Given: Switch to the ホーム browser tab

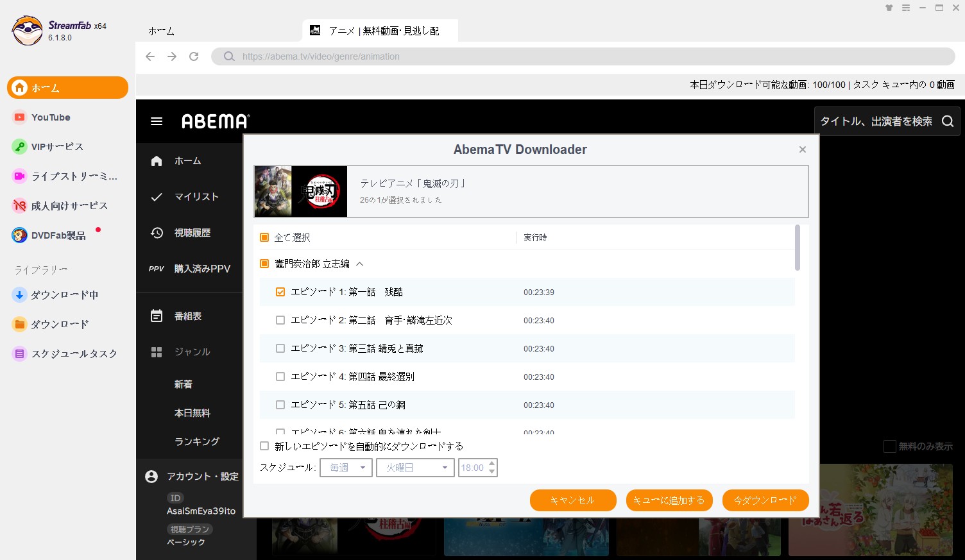Looking at the screenshot, I should tap(161, 31).
